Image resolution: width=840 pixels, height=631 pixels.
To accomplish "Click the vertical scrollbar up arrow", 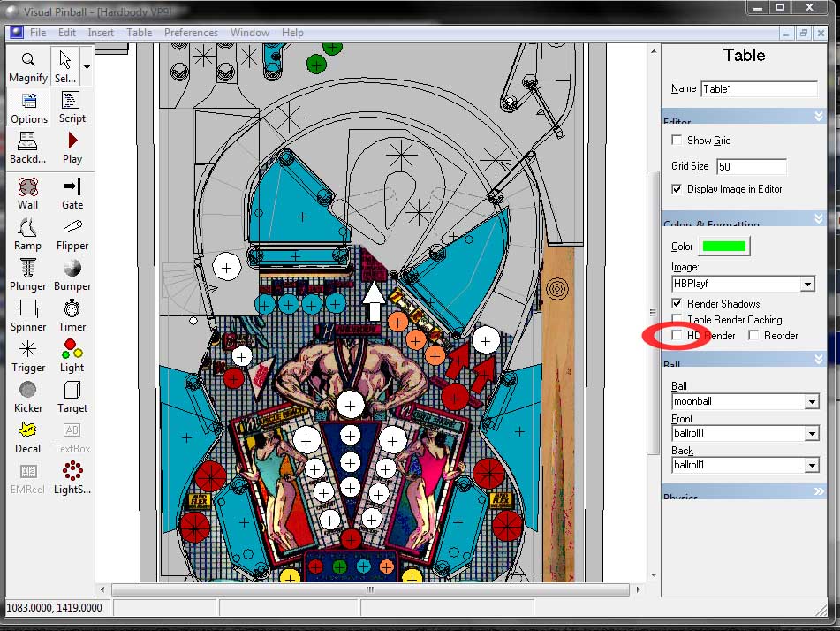I will click(x=654, y=51).
